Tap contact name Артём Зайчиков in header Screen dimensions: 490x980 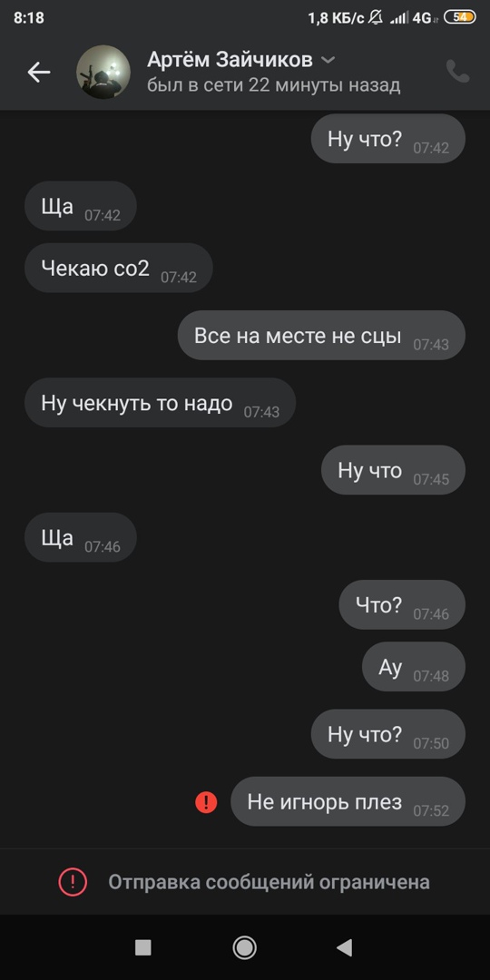[230, 60]
